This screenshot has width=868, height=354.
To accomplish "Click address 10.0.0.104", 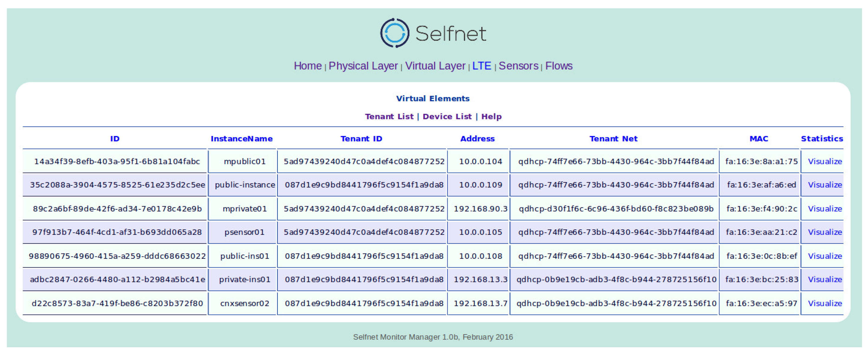I will [x=480, y=161].
